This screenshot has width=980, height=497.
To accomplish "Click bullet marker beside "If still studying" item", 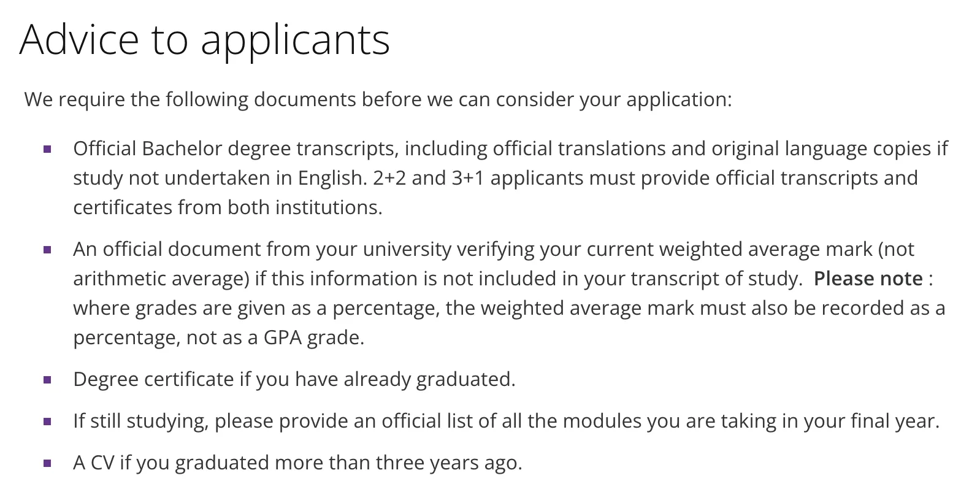I will 47,422.
